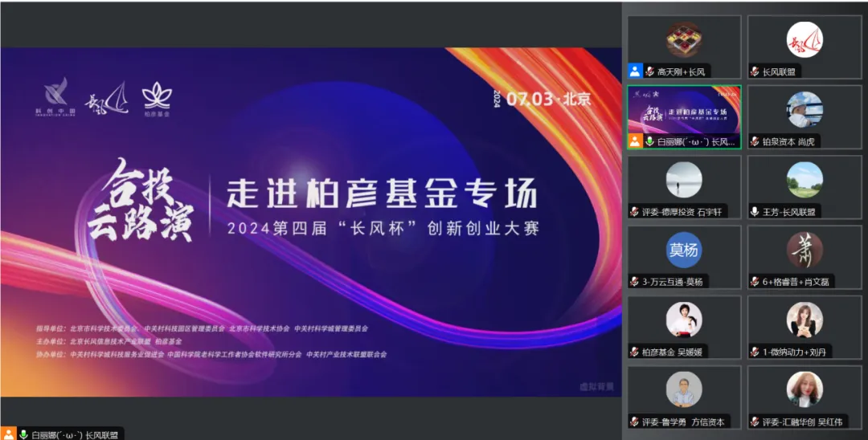Click the white mic icon beside 王芳-长风联盟
868x440 pixels.
755,212
